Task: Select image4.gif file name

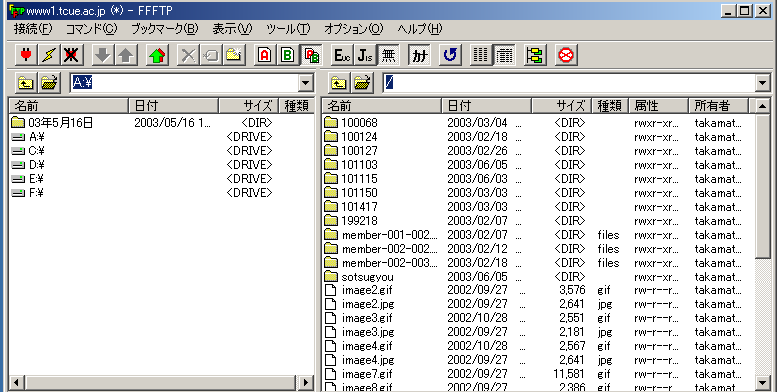Action: coord(367,346)
